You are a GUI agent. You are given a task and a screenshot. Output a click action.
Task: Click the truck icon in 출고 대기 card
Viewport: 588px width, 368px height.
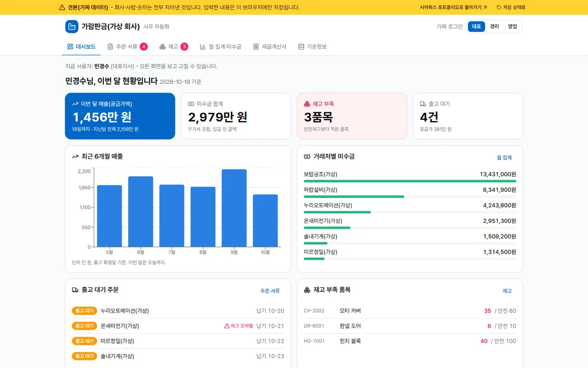(423, 104)
